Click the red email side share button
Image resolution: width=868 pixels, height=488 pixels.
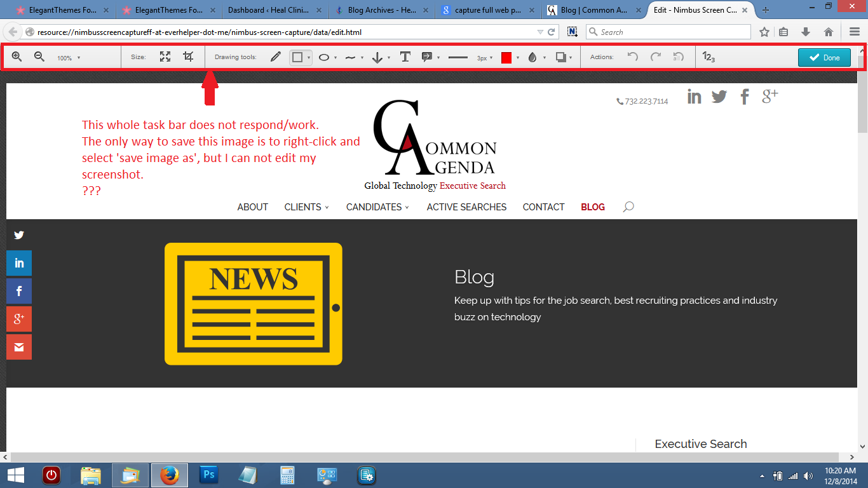(19, 347)
